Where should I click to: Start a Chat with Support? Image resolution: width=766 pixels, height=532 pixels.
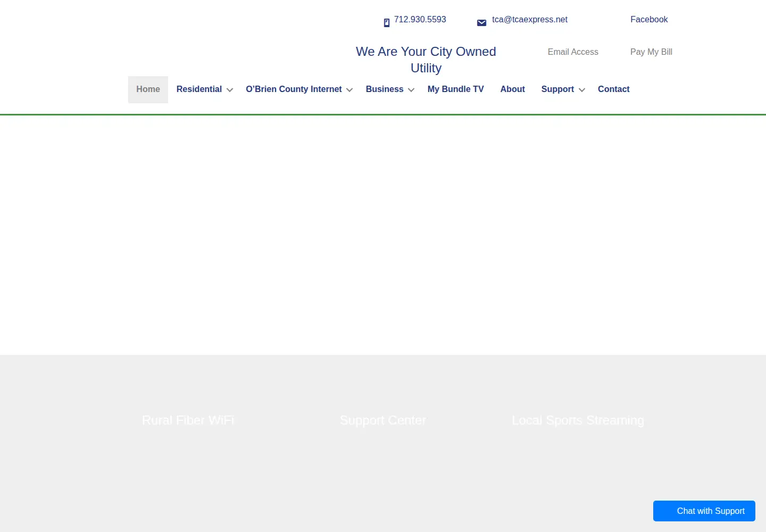704,511
